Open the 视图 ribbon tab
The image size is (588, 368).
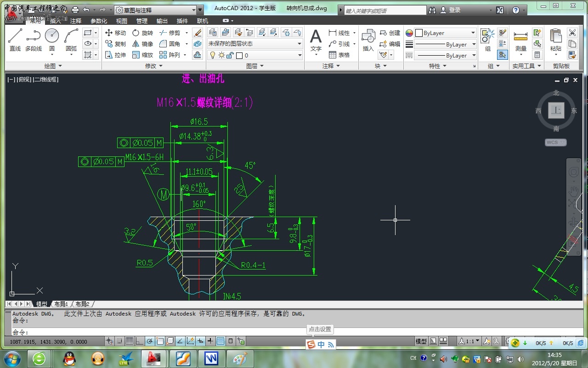122,21
